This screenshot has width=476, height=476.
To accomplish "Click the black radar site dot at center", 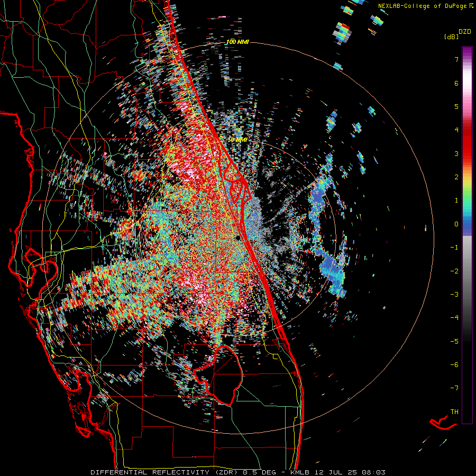I will pyautogui.click(x=238, y=238).
